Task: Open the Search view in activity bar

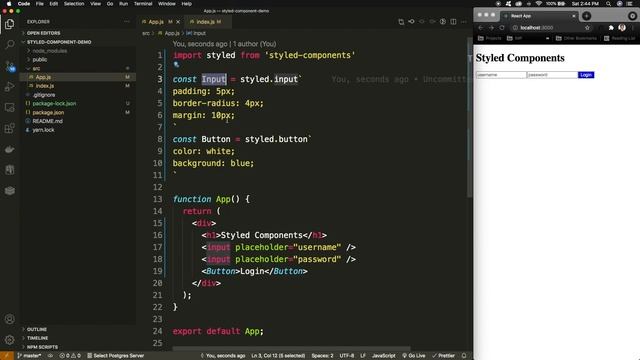Action: coord(9,44)
